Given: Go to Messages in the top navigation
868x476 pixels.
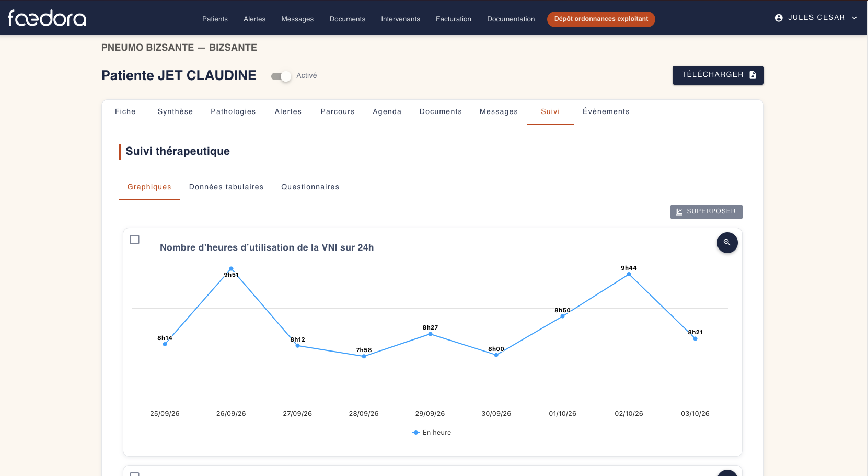Looking at the screenshot, I should tap(297, 19).
